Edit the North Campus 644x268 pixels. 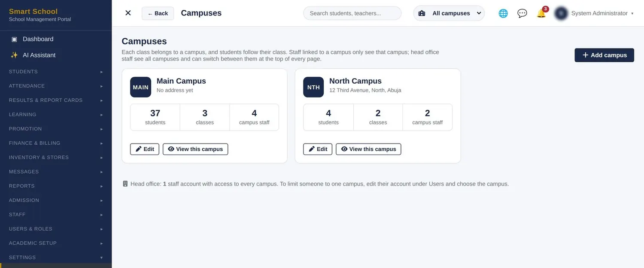(318, 149)
